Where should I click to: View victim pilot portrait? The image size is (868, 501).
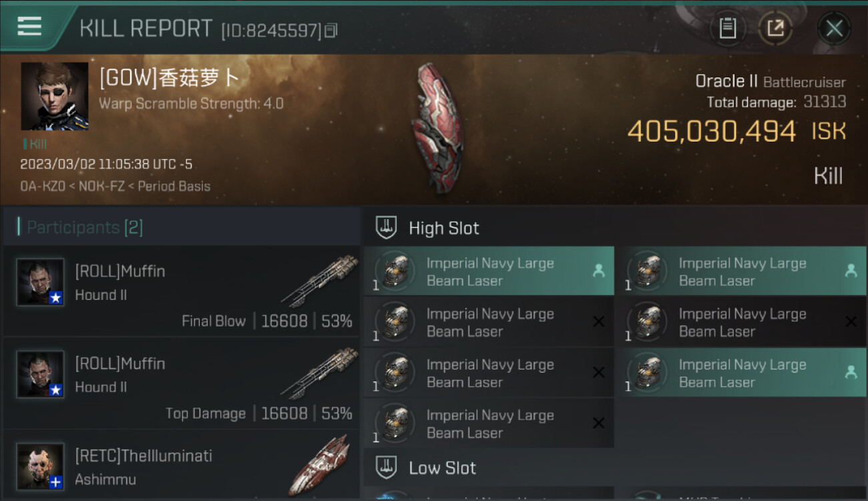coord(55,96)
